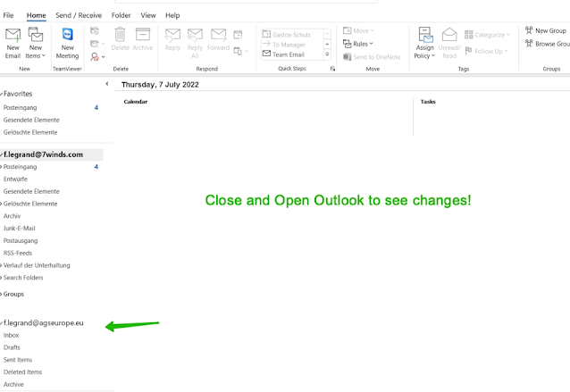Click Browse Groups button
Viewport: 570px width, 392px height.
point(548,44)
